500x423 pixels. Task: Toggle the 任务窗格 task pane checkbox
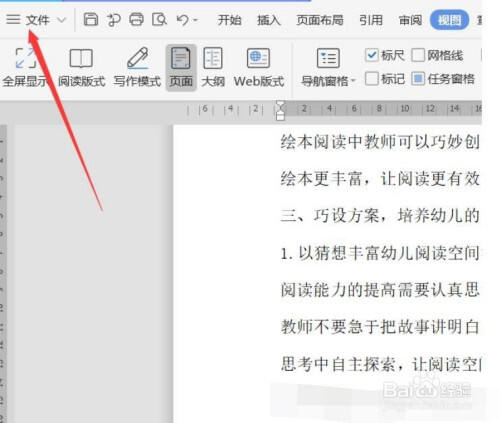pos(418,79)
